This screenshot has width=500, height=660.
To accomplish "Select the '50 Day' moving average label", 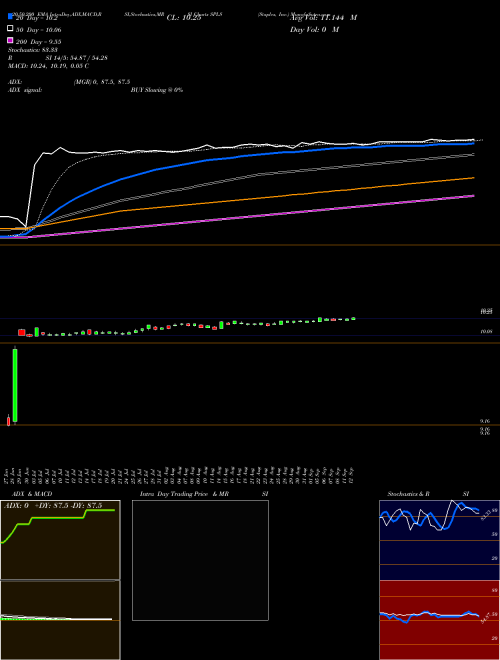I will [38, 30].
